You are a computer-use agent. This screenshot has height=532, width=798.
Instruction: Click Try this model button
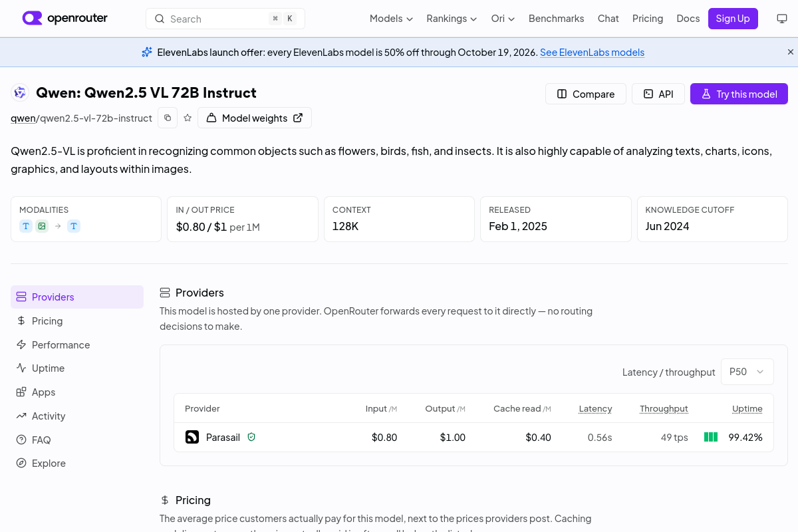(739, 94)
